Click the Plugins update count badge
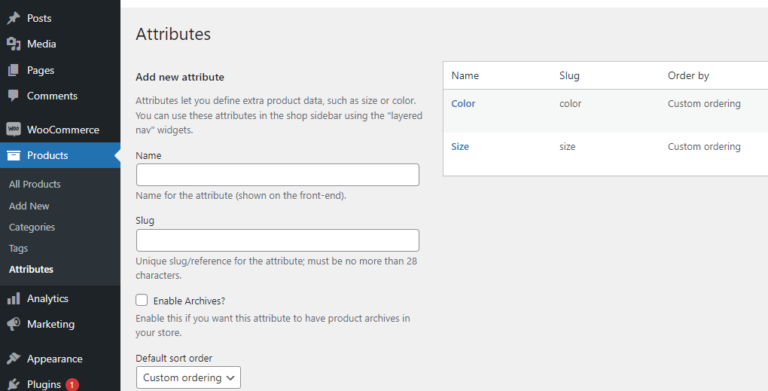This screenshot has width=768, height=391. click(x=72, y=385)
